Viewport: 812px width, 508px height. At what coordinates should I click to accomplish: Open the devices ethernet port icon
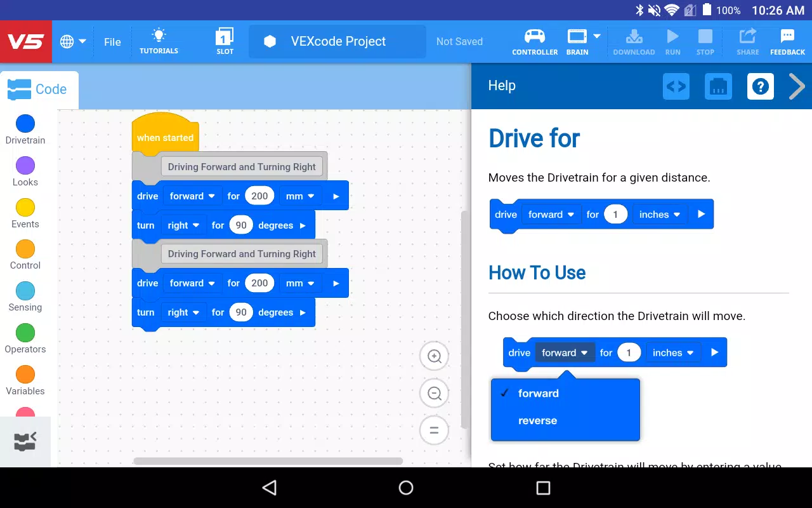pos(718,86)
